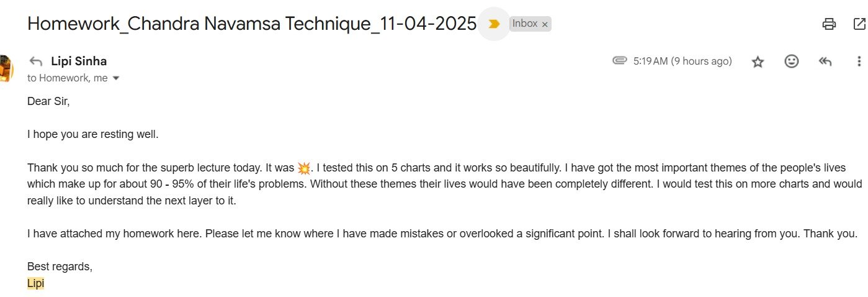Print this email using the printer icon
This screenshot has height=297, width=868.
829,24
